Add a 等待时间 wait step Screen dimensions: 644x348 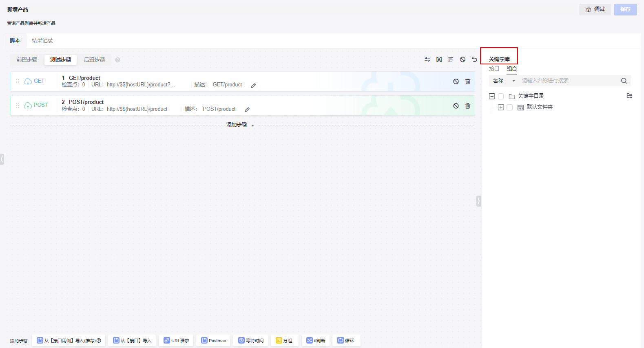click(x=250, y=341)
